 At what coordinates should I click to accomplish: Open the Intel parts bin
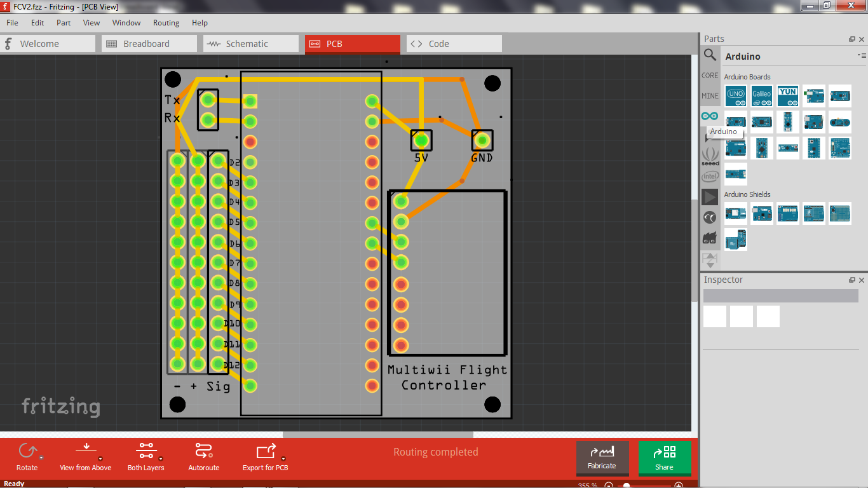pyautogui.click(x=710, y=176)
